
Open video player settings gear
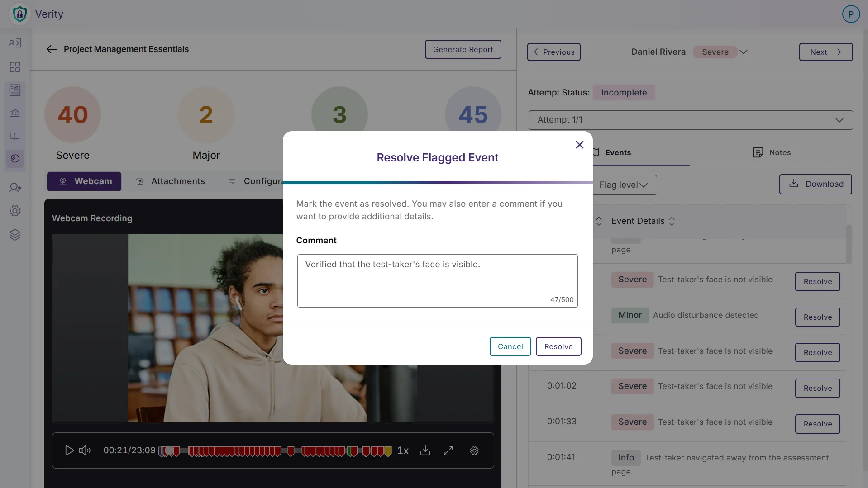[x=474, y=450]
